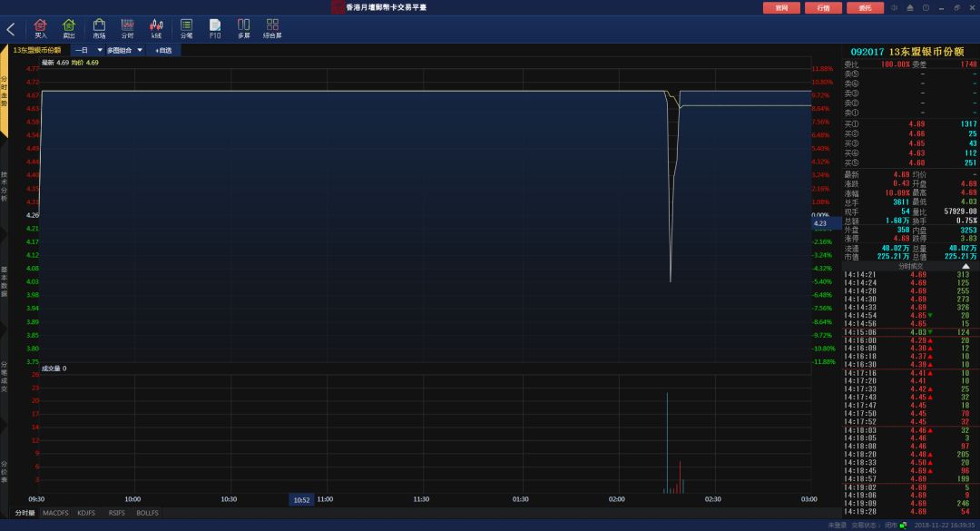Click the eject-shaped icon in title bar
This screenshot has height=531, width=980.
point(910,7)
